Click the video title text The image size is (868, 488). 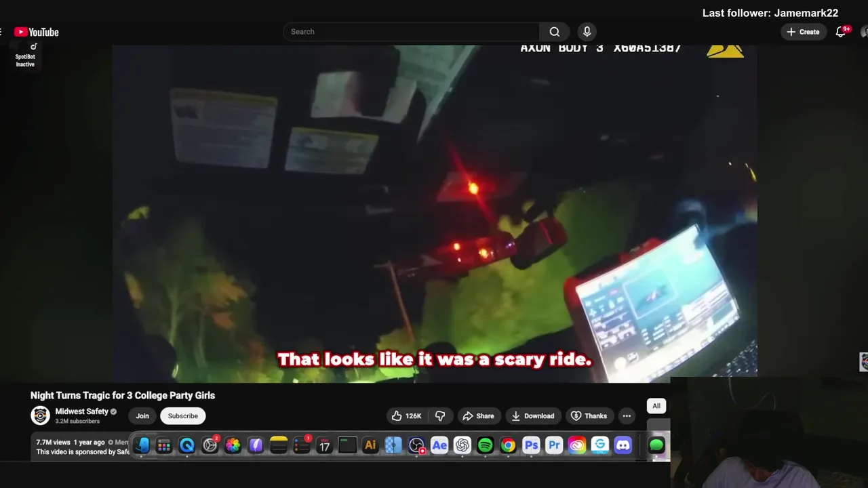coord(123,396)
